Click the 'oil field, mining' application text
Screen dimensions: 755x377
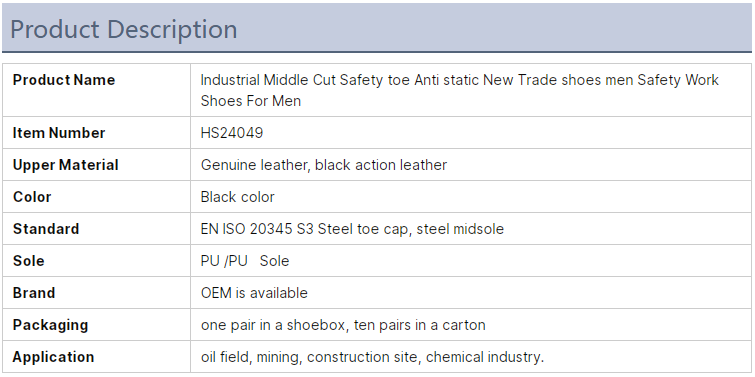coord(251,357)
